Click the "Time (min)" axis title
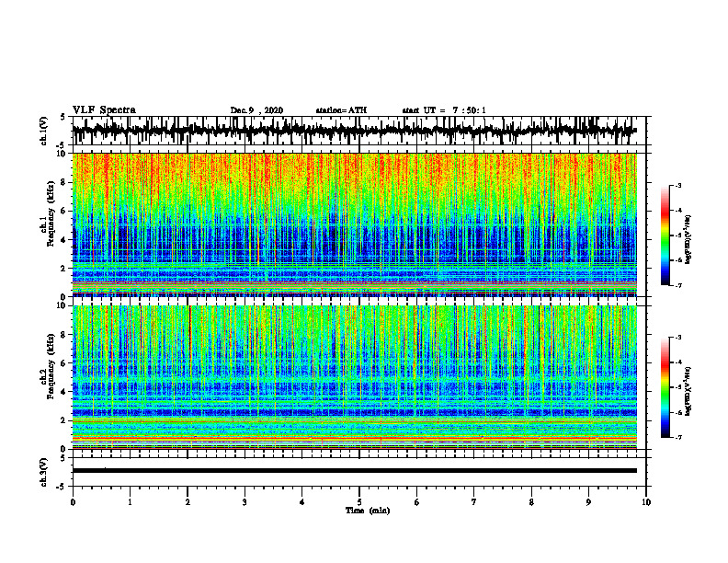 (x=368, y=511)
